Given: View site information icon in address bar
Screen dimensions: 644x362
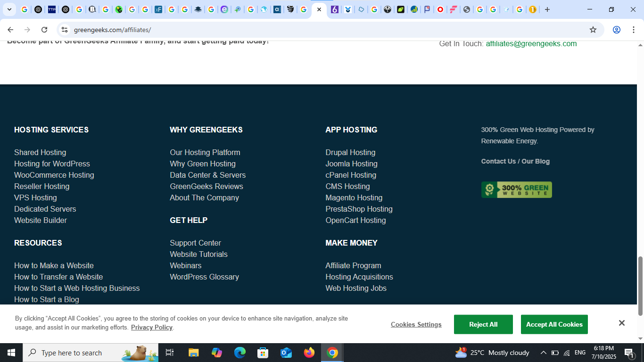Looking at the screenshot, I should click(x=65, y=30).
